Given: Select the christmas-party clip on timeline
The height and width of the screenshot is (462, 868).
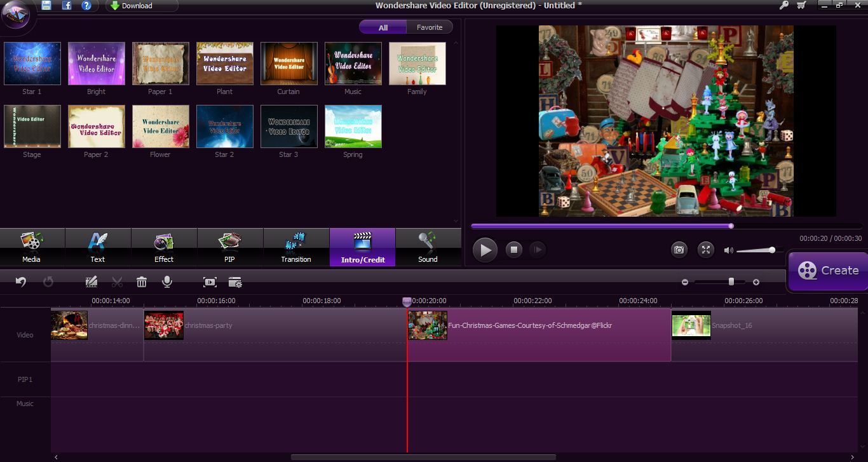Looking at the screenshot, I should (275, 335).
